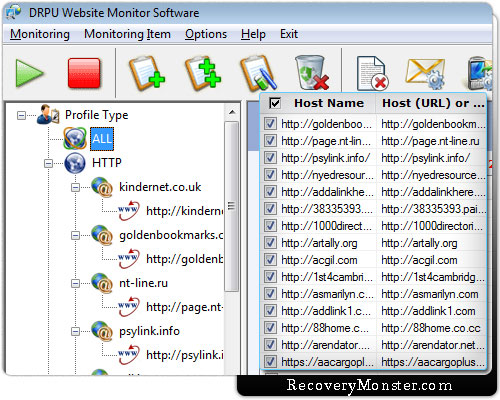500x400 pixels.
Task: Uncheck the http://38335393... row checkbox
Action: pyautogui.click(x=270, y=209)
